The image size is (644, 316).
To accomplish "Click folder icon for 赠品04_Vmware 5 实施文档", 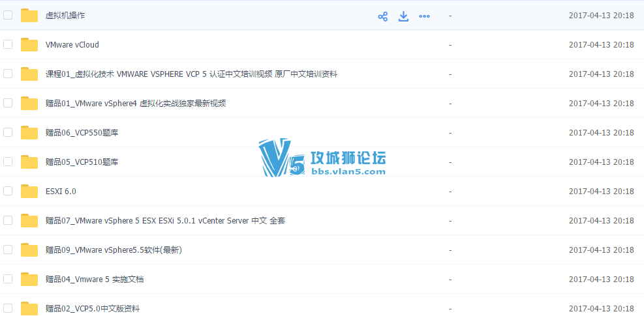I will [29, 280].
